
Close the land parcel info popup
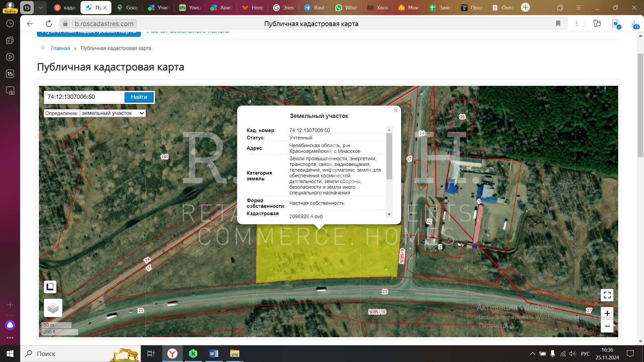point(395,111)
